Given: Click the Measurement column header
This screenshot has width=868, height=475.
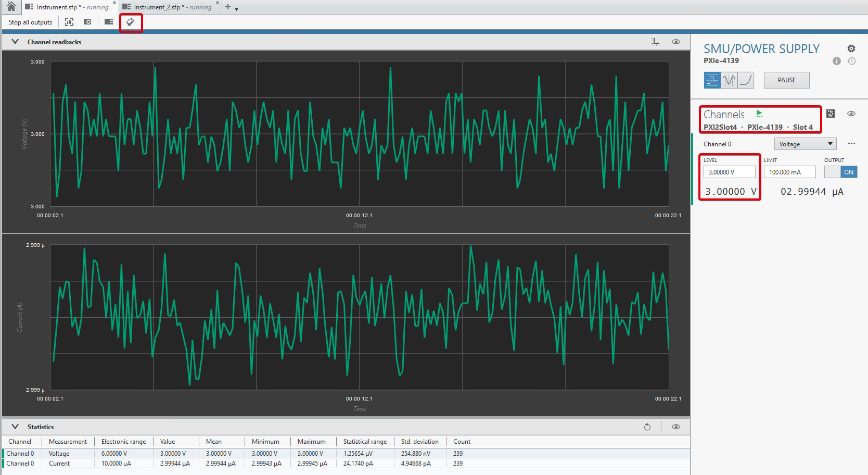Looking at the screenshot, I should [68, 442].
